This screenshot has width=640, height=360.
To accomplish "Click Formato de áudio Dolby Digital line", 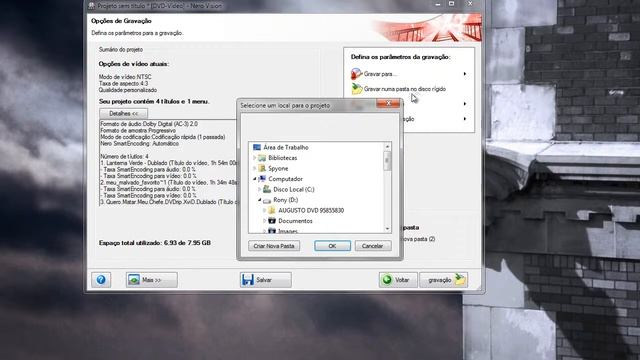I will pos(149,124).
